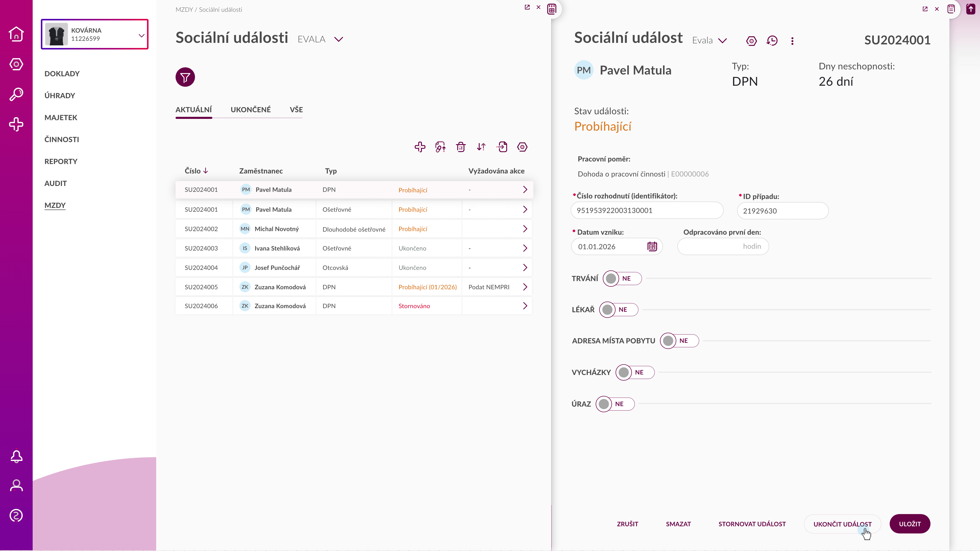
Task: Click the Číslo rozhodnutí input field
Action: pos(647,211)
